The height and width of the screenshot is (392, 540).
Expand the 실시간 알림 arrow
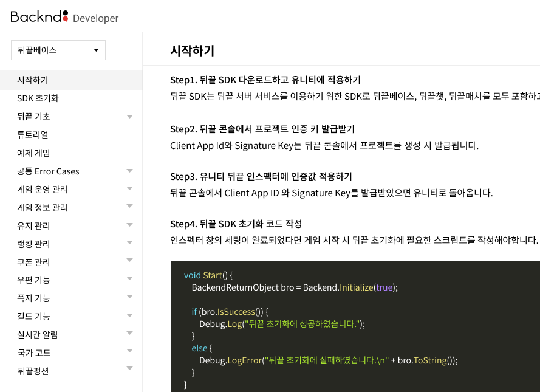pos(129,333)
